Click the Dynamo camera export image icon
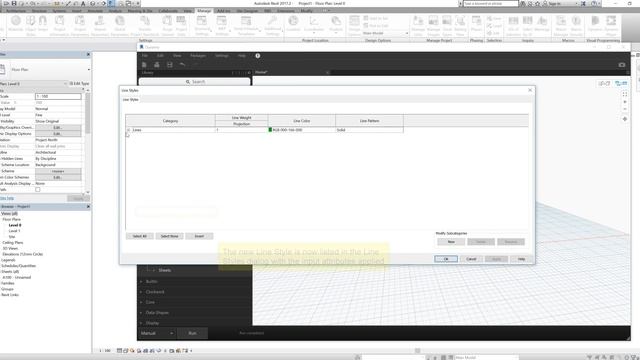Viewport: 640px width, 360px height. tap(622, 64)
